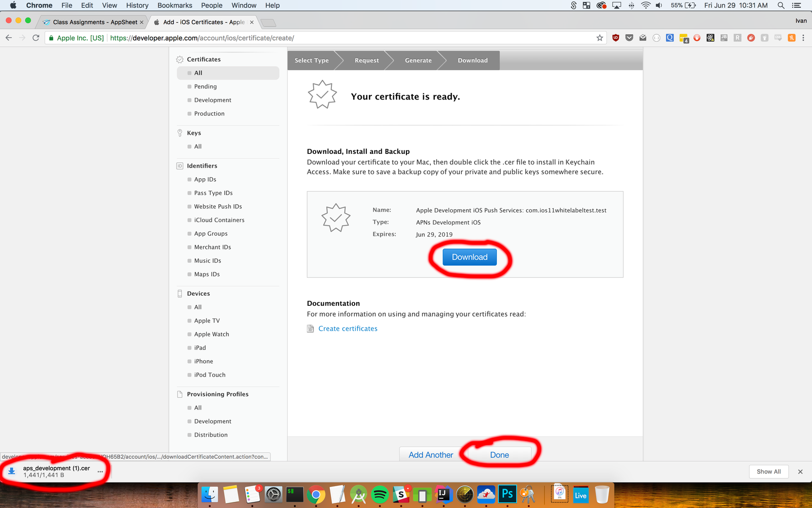Select Production certificates
Image resolution: width=812 pixels, height=508 pixels.
point(209,114)
